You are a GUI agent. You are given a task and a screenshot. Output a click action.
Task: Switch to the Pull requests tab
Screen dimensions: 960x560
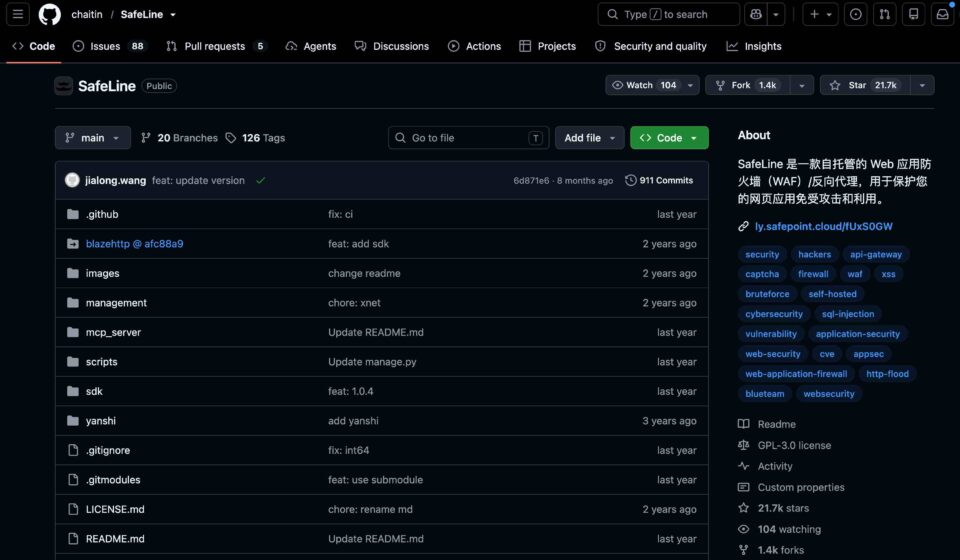point(216,46)
